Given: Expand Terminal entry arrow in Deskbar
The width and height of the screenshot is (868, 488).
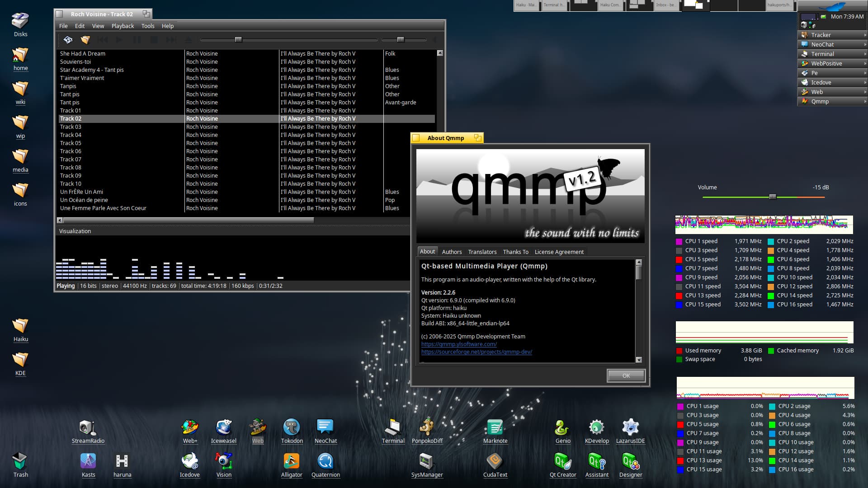Looking at the screenshot, I should [x=864, y=54].
